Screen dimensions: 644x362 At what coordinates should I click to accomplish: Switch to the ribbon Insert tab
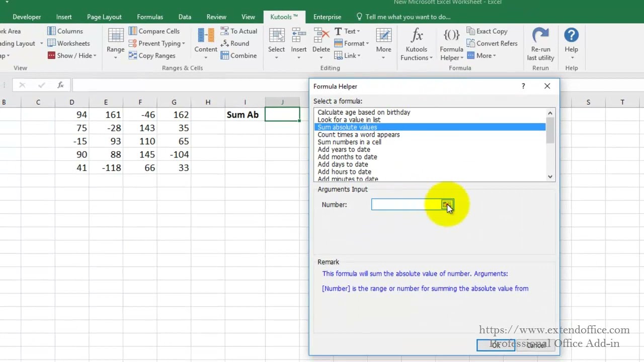pos(64,17)
